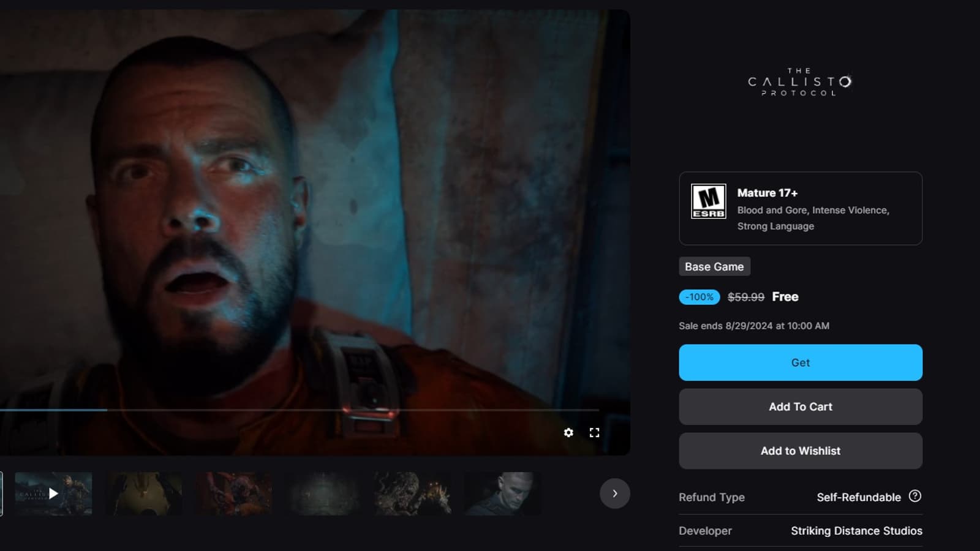Viewport: 980px width, 551px height.
Task: Select the yellow creature screenshot thumbnail
Action: click(143, 493)
